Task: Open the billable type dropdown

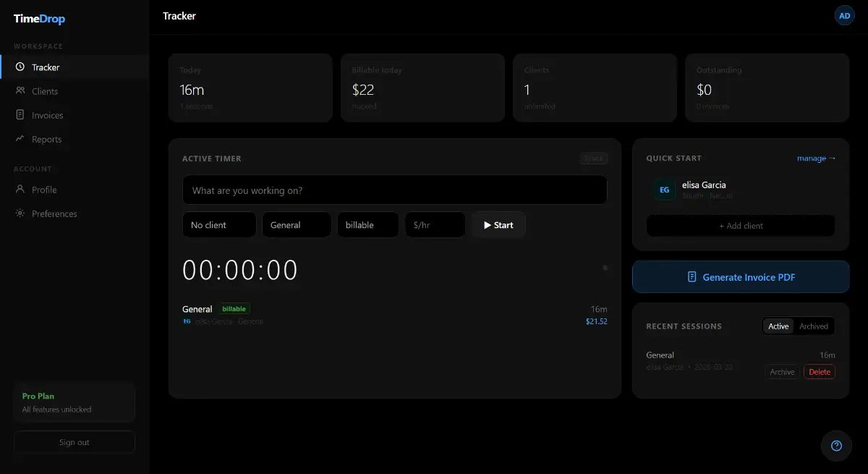Action: click(367, 225)
